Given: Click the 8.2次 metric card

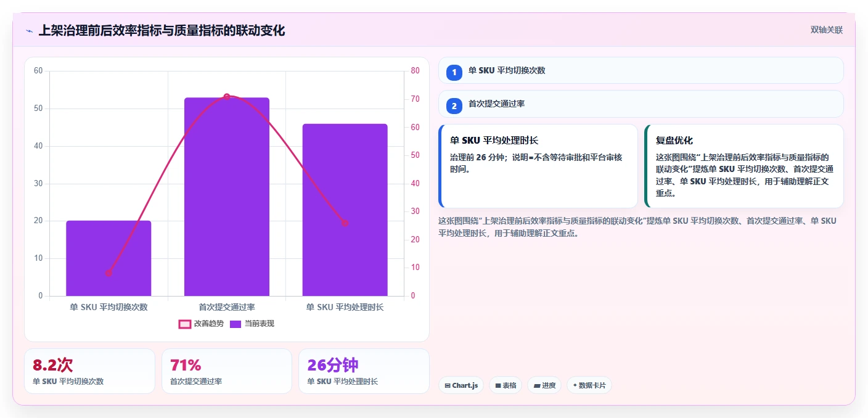Looking at the screenshot, I should click(90, 371).
